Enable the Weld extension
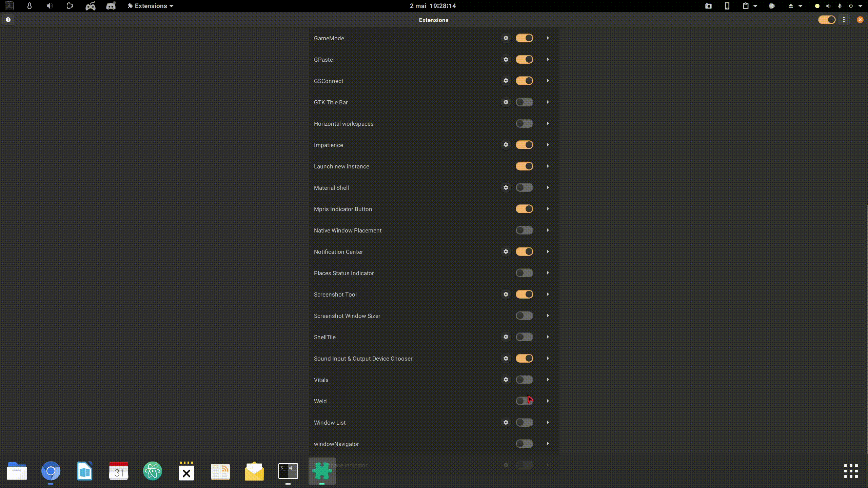The height and width of the screenshot is (488, 868). click(524, 401)
